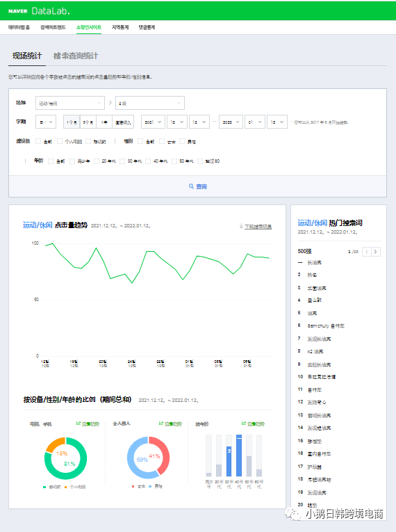Click the blue 运动/休闲 link in hot search title
This screenshot has height=532, width=396.
312,223
